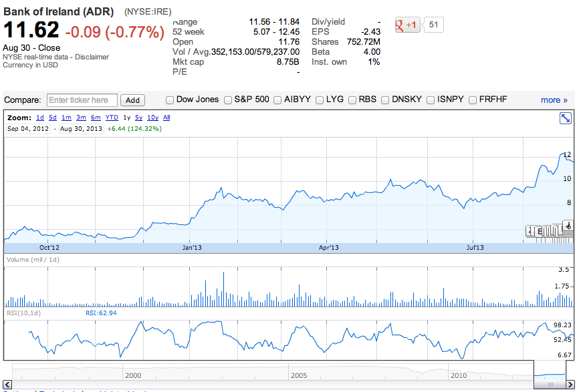
Task: Click the right arrow of the timeline scrollbar
Action: click(x=570, y=385)
